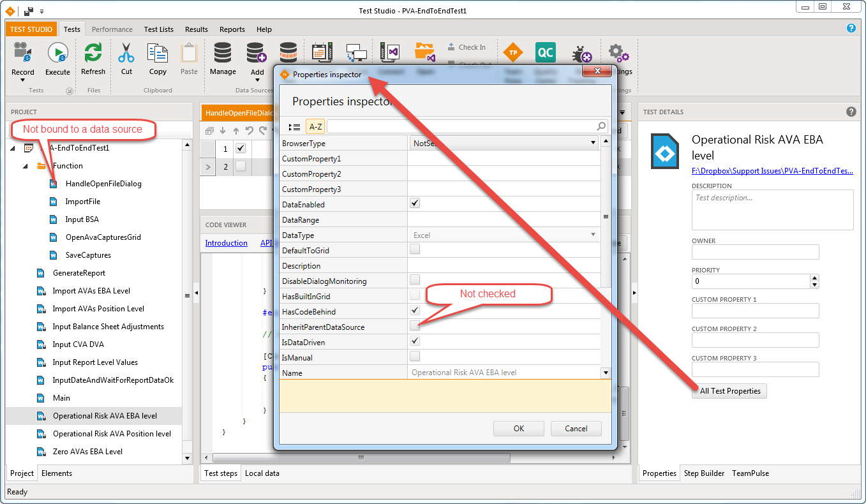Disable step 1 via its checkbox
866x504 pixels.
click(241, 149)
